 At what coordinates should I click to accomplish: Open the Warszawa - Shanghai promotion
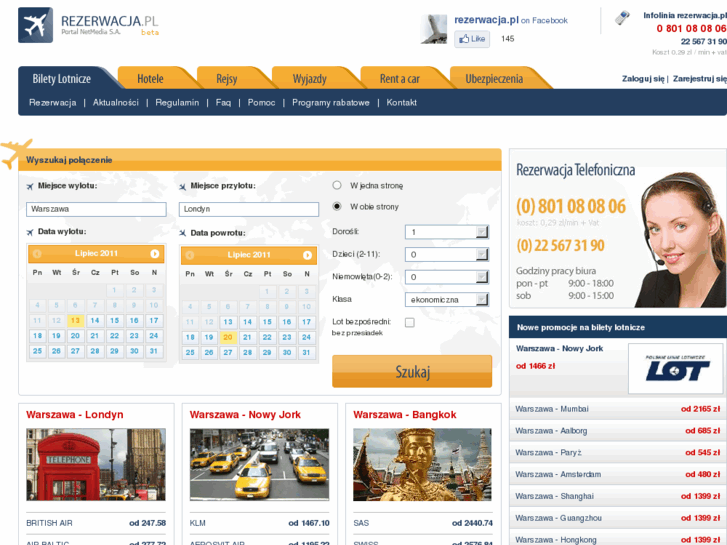(x=618, y=496)
